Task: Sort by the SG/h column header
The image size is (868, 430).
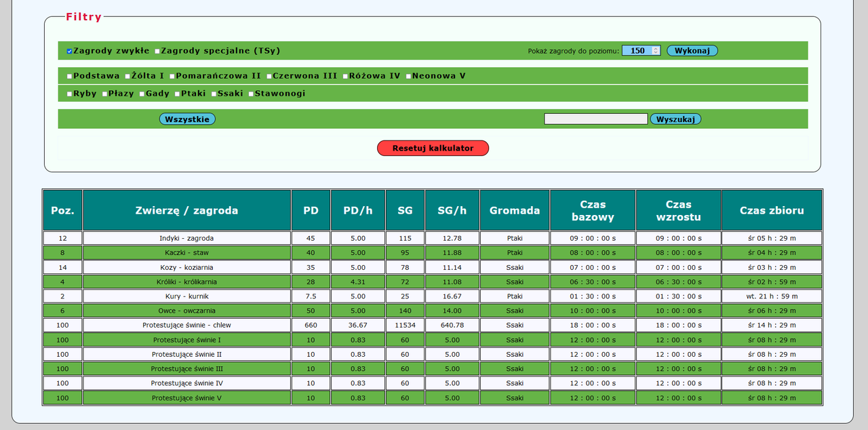Action: click(452, 210)
